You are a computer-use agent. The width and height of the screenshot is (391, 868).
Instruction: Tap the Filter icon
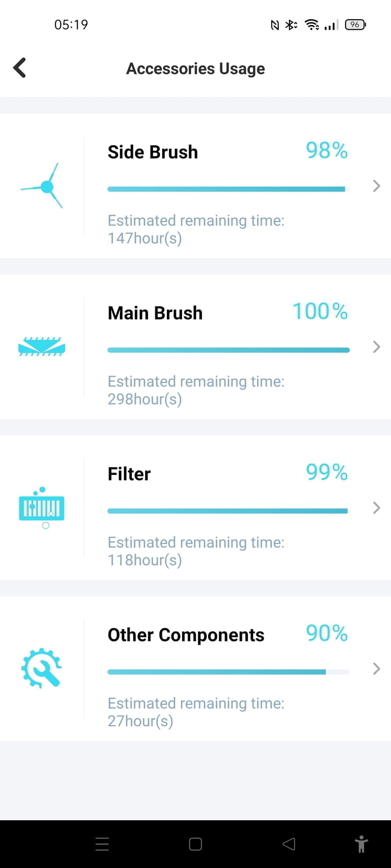42,507
